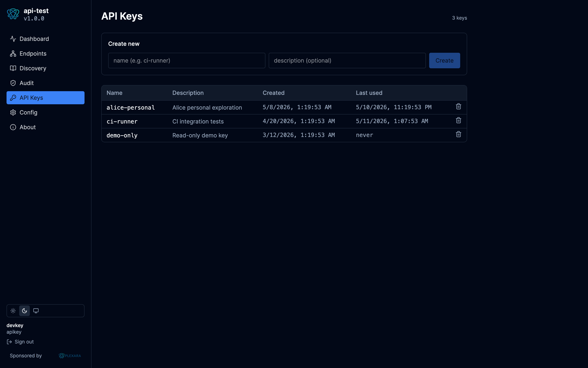Click the api-test logo icon
Viewport: 588px width, 368px height.
tap(13, 14)
